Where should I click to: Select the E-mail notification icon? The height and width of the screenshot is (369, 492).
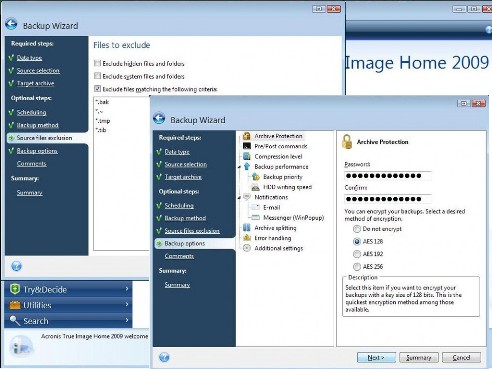pos(256,207)
